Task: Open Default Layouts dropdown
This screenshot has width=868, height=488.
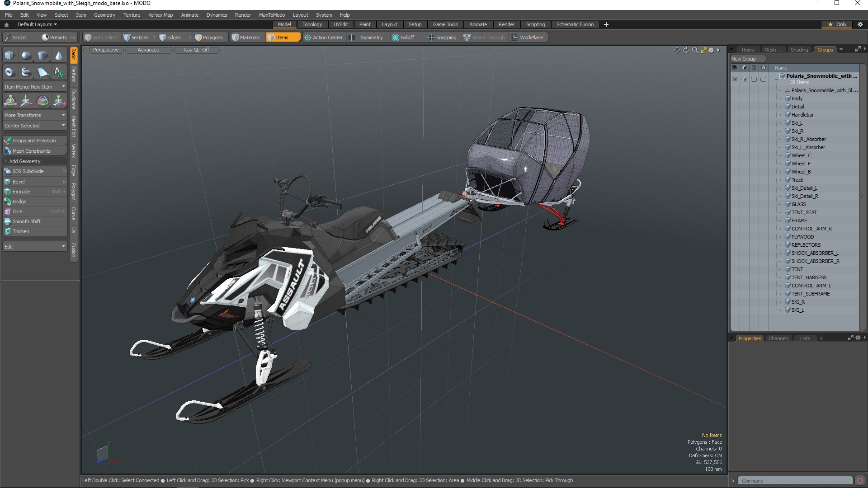Action: coord(37,24)
